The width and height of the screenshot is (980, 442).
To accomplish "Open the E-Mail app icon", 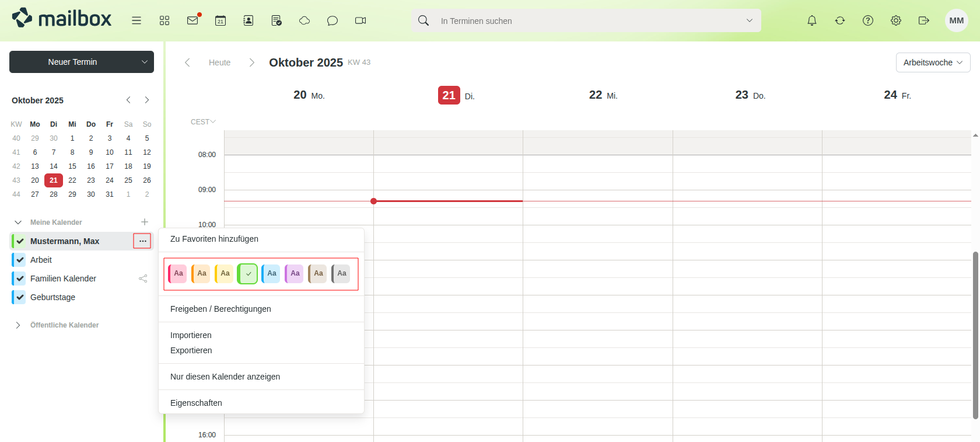I will point(192,20).
